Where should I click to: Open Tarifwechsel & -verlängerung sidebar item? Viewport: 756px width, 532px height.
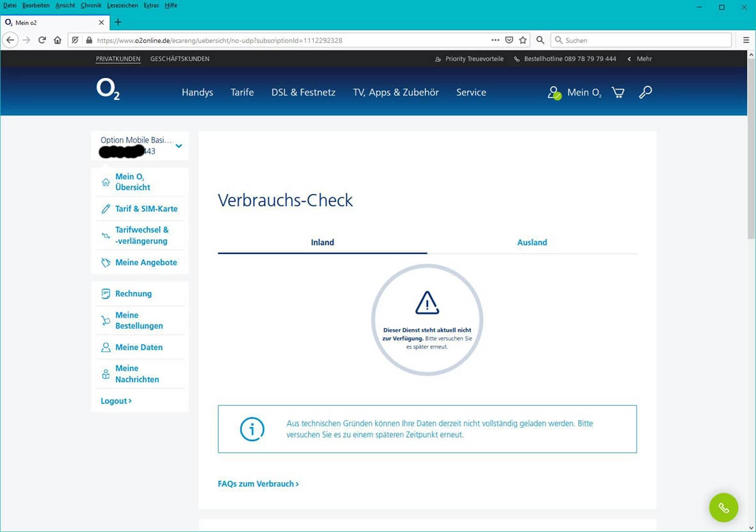click(140, 236)
